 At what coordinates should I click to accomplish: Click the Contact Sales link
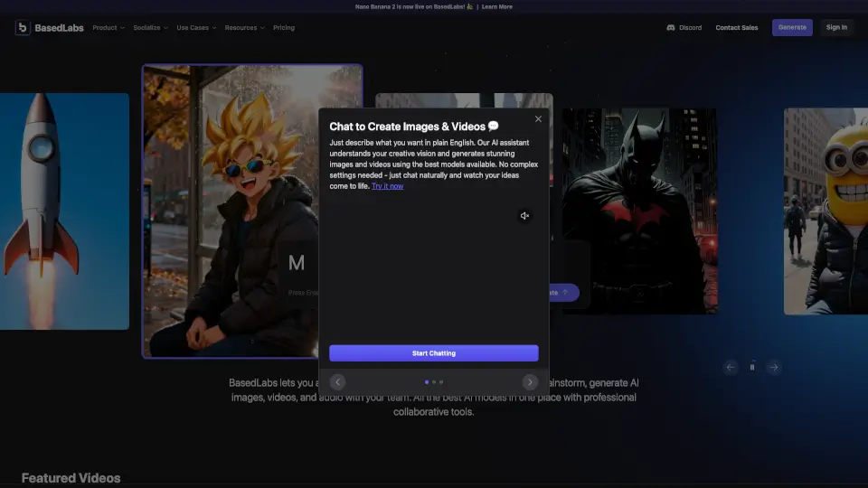736,28
